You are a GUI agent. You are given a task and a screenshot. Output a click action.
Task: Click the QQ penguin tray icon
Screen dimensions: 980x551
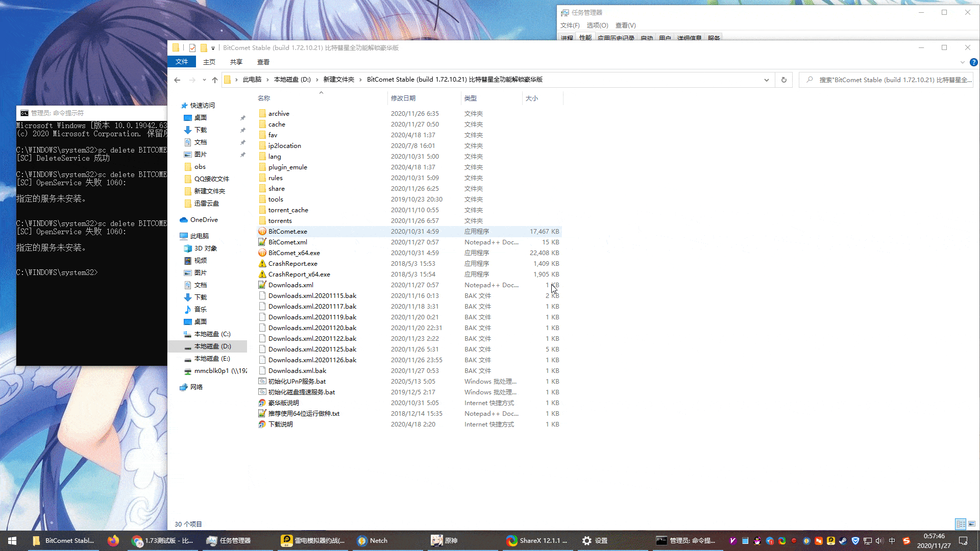pyautogui.click(x=757, y=541)
